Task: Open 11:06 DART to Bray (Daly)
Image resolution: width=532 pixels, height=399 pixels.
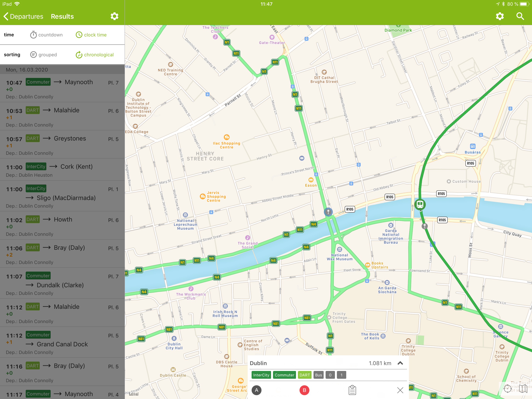Action: [x=62, y=254]
